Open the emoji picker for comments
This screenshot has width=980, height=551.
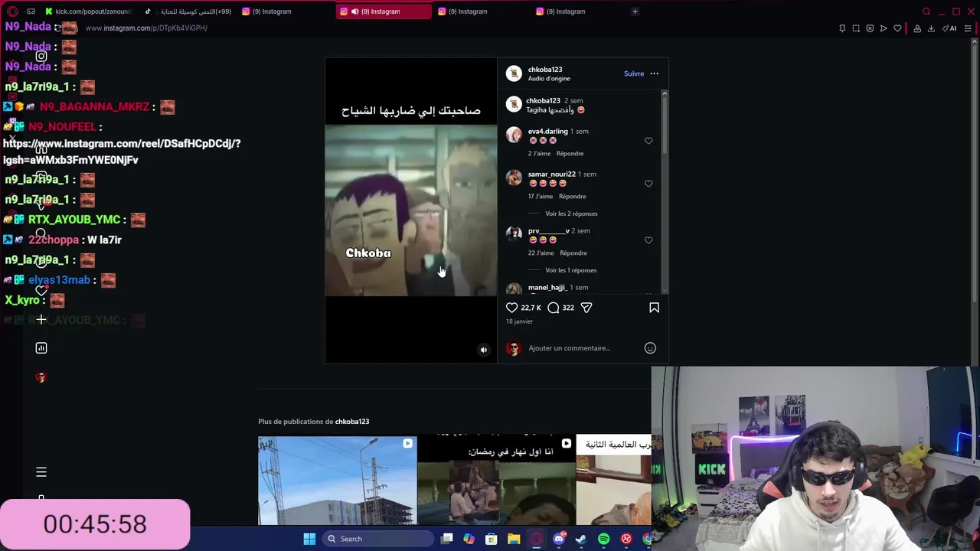650,348
